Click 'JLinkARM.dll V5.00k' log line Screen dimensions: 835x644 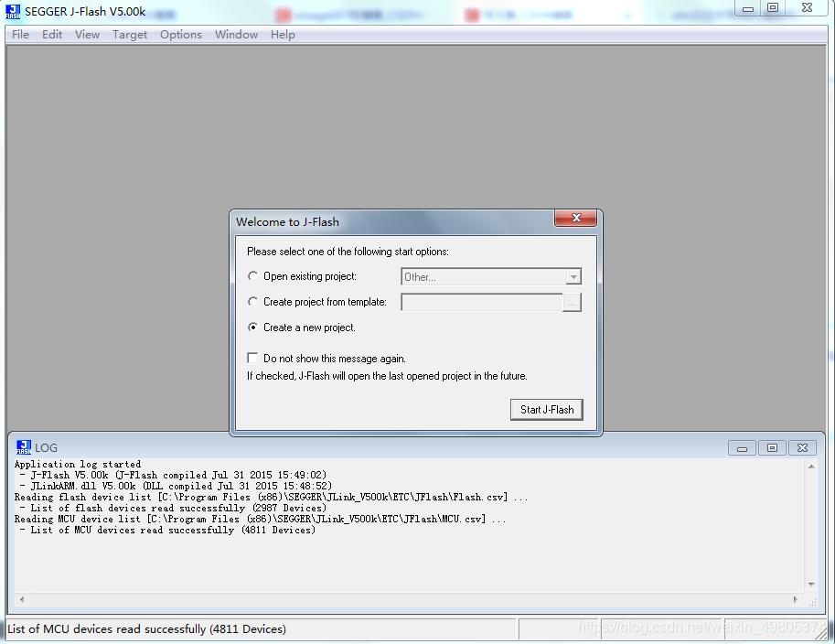point(176,486)
